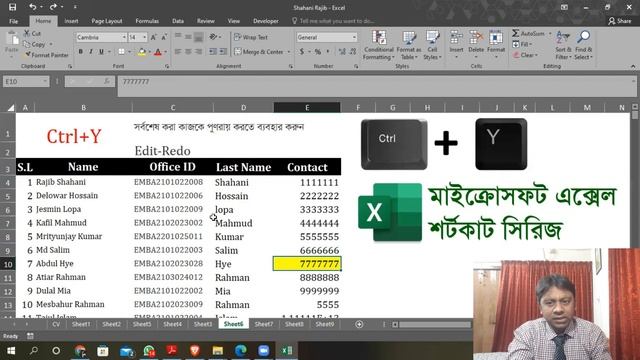Apply the borders icon

point(121,52)
